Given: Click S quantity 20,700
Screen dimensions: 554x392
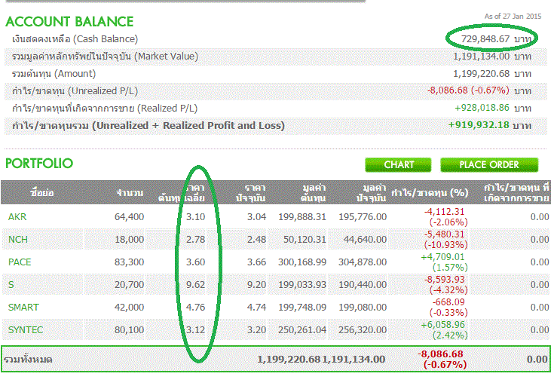Looking at the screenshot, I should point(129,284).
